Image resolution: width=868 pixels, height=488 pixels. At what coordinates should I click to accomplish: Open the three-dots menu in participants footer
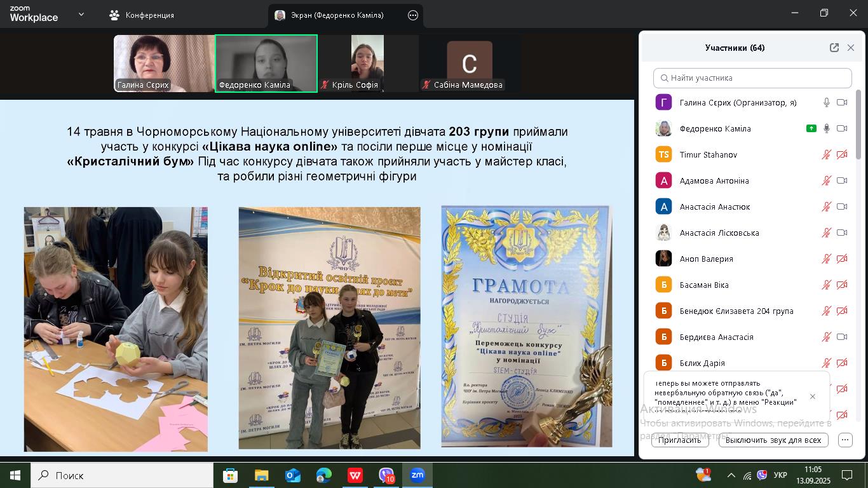844,440
